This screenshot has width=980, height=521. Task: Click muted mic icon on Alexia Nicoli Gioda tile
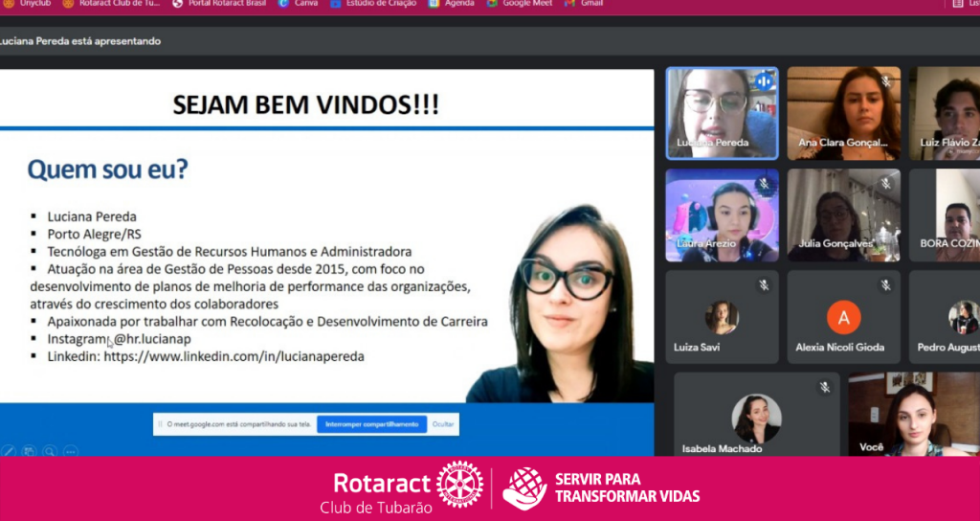tap(885, 285)
